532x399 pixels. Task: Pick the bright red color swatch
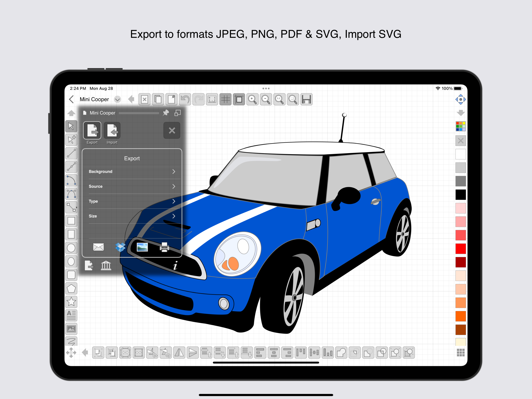coord(461,249)
